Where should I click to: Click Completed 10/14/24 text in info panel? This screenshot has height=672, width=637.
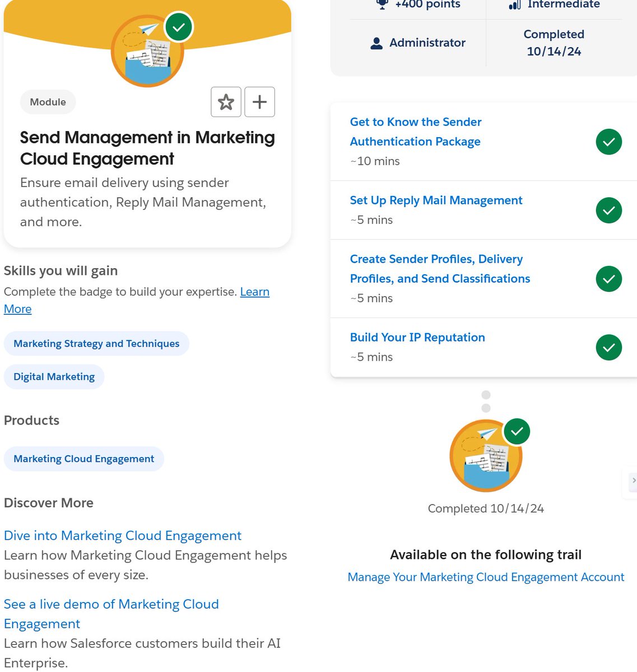pyautogui.click(x=554, y=43)
